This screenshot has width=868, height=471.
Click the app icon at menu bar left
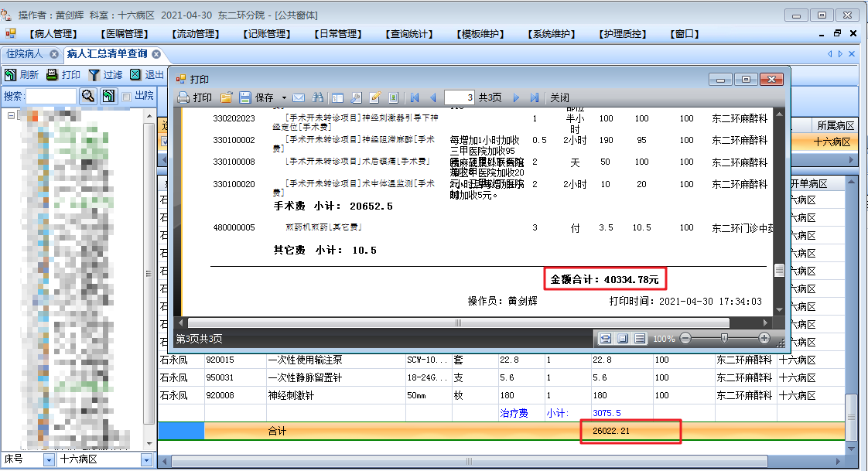[11, 33]
